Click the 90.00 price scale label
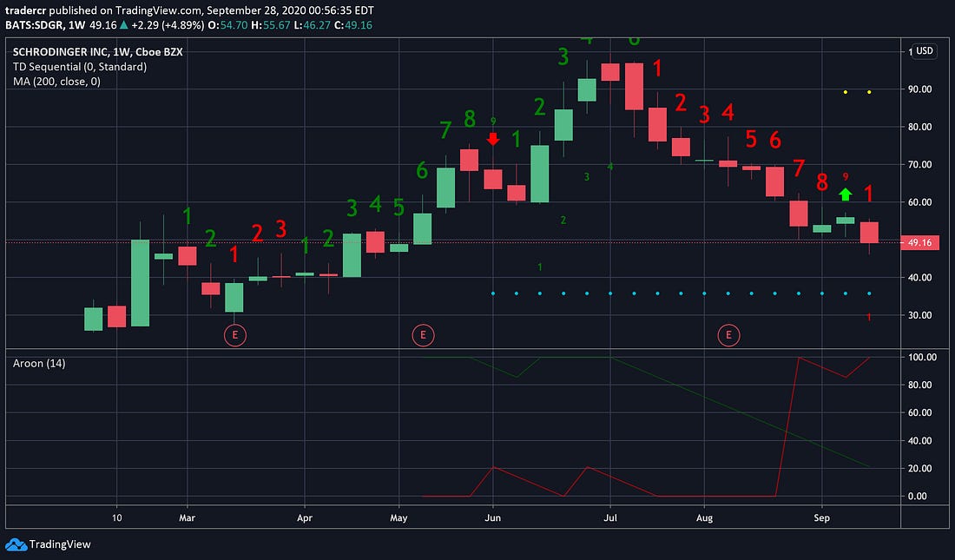 tap(919, 89)
